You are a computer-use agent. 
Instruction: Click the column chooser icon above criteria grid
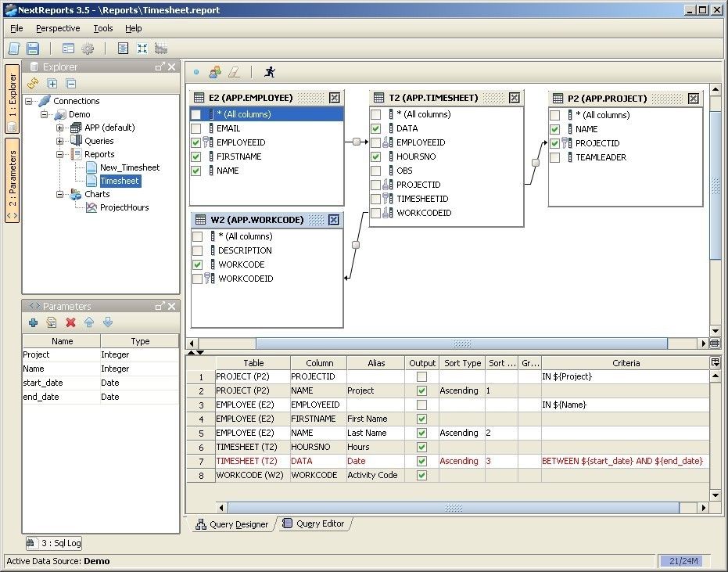pyautogui.click(x=715, y=362)
